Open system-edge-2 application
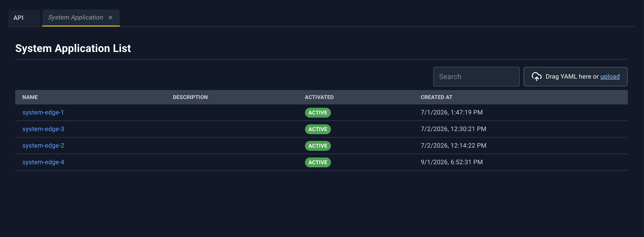Screen dimensions: 644x237 (x=43, y=146)
